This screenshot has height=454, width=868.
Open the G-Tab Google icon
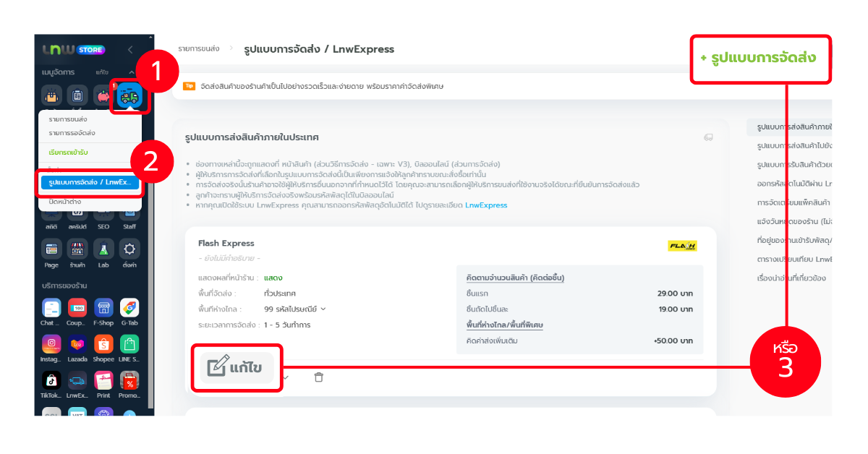[x=129, y=308]
